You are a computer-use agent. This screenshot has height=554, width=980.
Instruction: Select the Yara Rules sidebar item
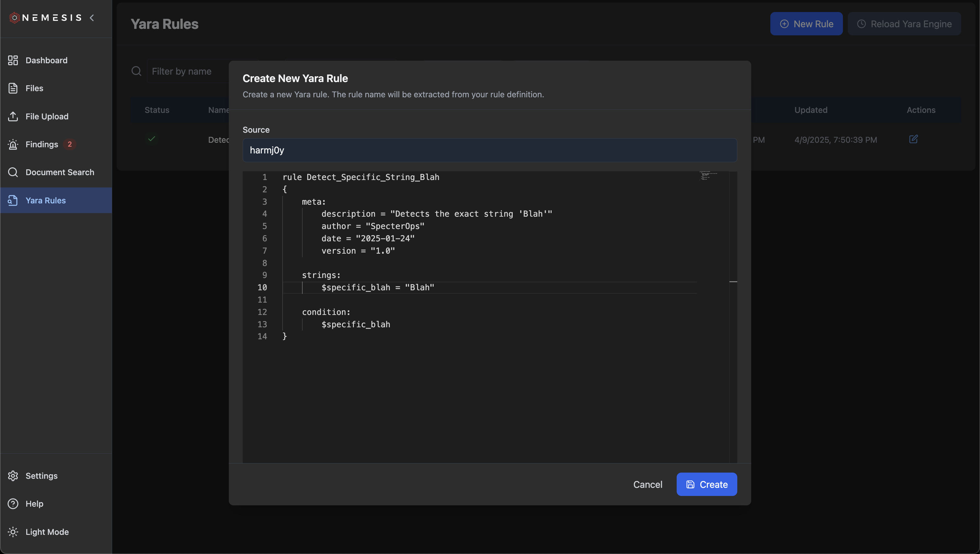pos(45,200)
